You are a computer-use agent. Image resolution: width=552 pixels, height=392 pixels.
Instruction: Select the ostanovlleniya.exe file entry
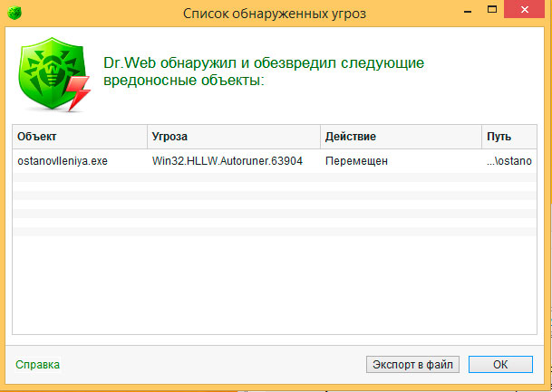63,161
